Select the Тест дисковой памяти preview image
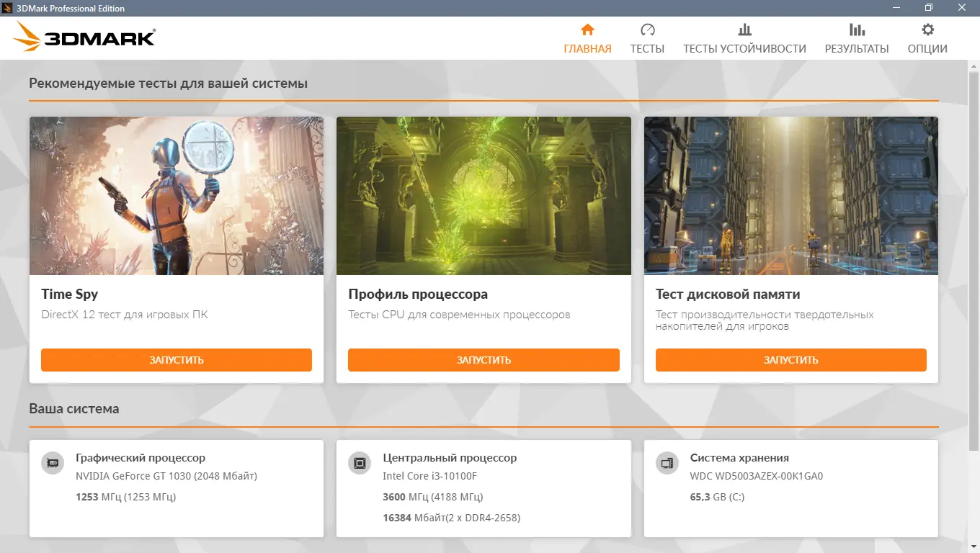The height and width of the screenshot is (553, 980). pyautogui.click(x=791, y=196)
